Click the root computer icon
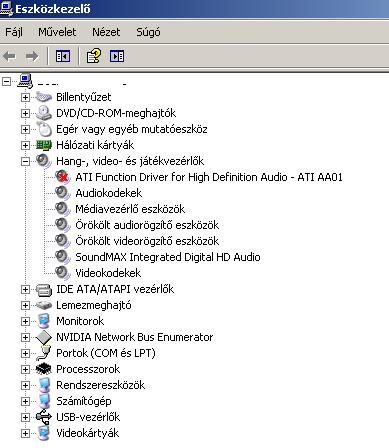 [x=25, y=81]
